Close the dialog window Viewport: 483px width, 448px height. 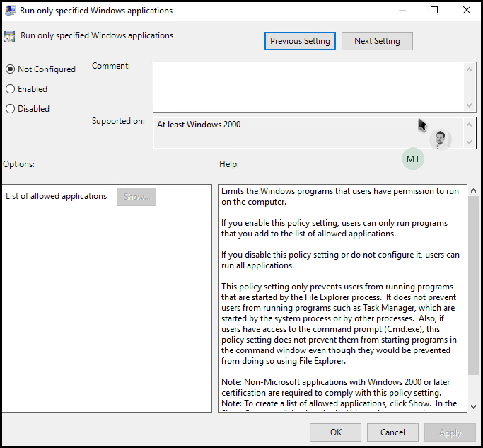click(466, 10)
